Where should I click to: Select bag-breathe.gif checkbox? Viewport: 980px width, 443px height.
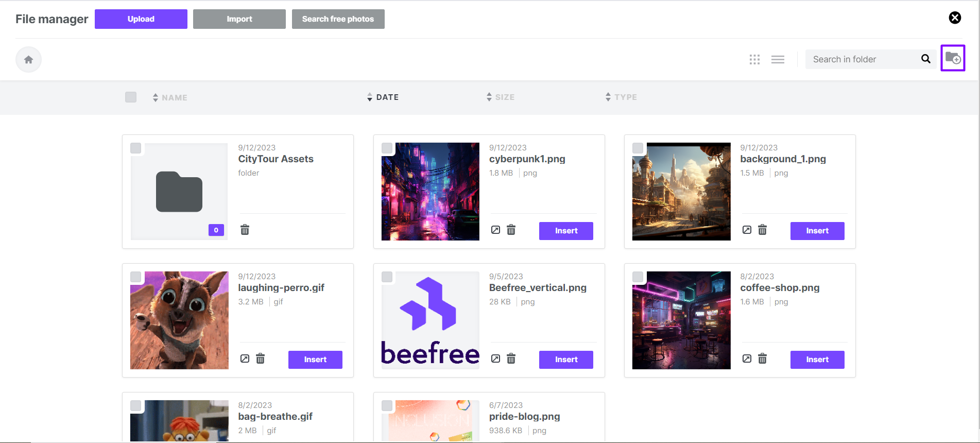pyautogui.click(x=136, y=406)
